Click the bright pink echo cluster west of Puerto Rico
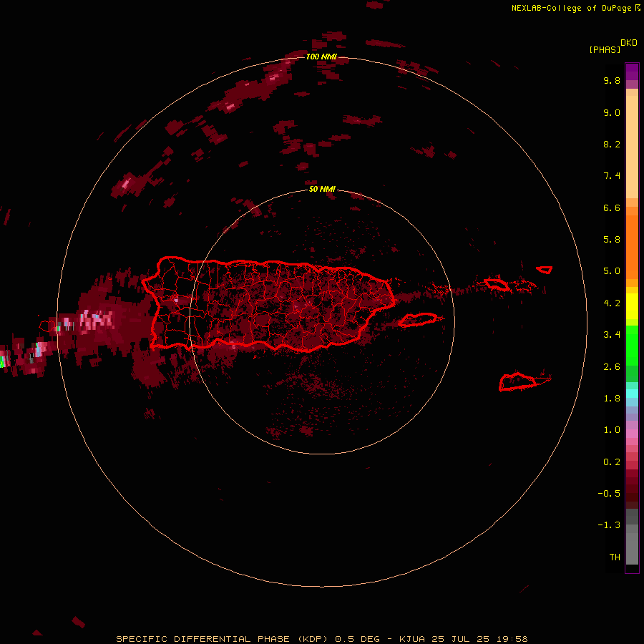Image resolution: width=644 pixels, height=644 pixels. [x=97, y=321]
